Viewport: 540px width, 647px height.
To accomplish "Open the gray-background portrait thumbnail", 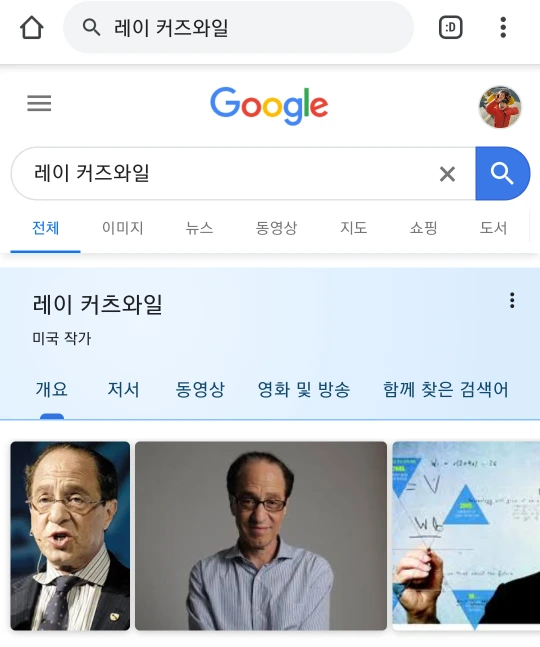I will [261, 536].
